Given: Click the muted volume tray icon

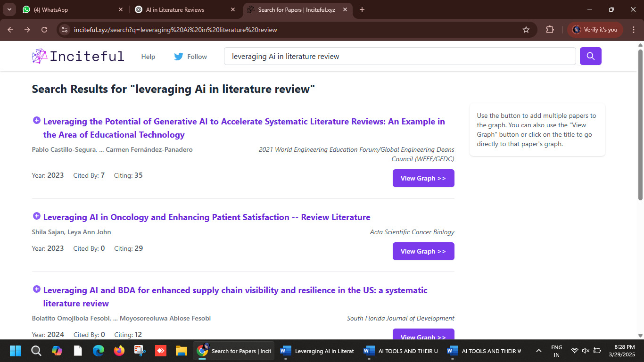Looking at the screenshot, I should [586, 351].
